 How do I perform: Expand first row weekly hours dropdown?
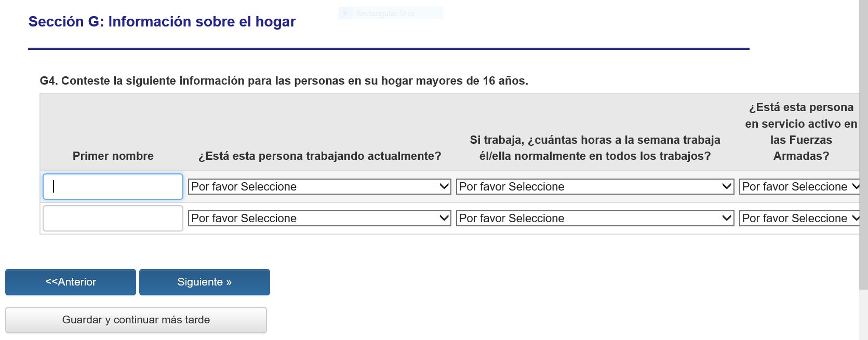pyautogui.click(x=594, y=186)
